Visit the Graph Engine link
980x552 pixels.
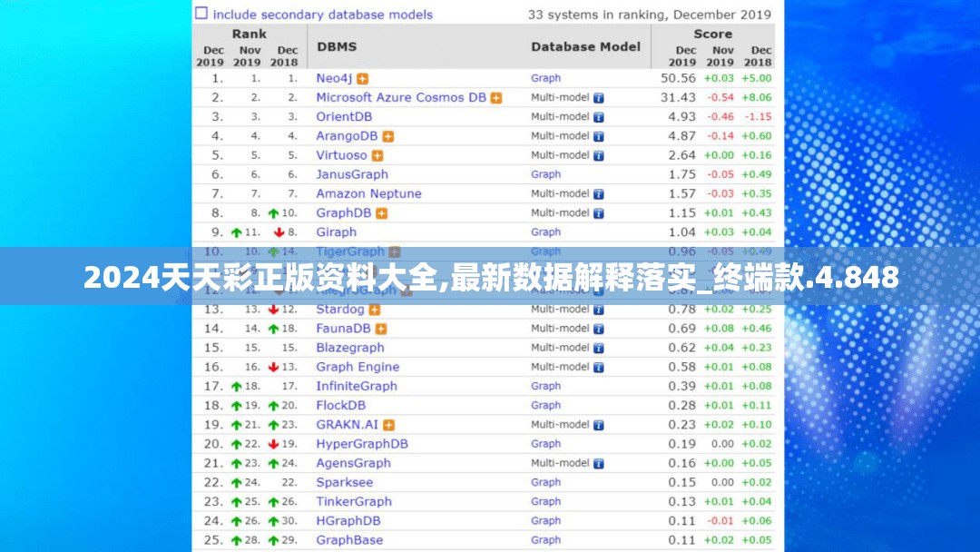358,367
